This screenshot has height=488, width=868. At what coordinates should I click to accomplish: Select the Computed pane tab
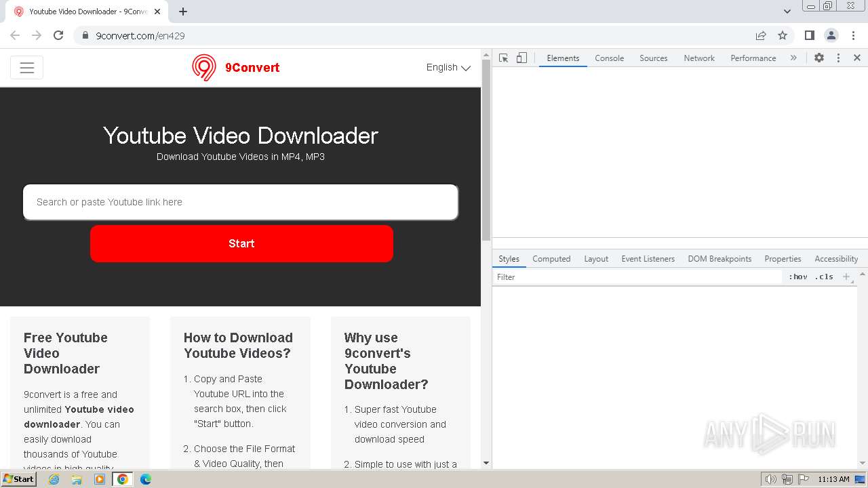click(551, 259)
